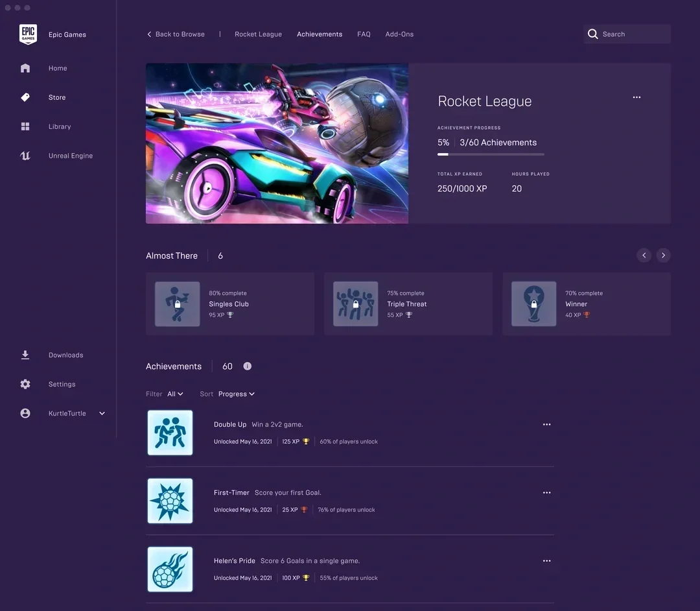Viewport: 700px width, 611px height.
Task: Open the First-Timer row options menu
Action: [546, 493]
